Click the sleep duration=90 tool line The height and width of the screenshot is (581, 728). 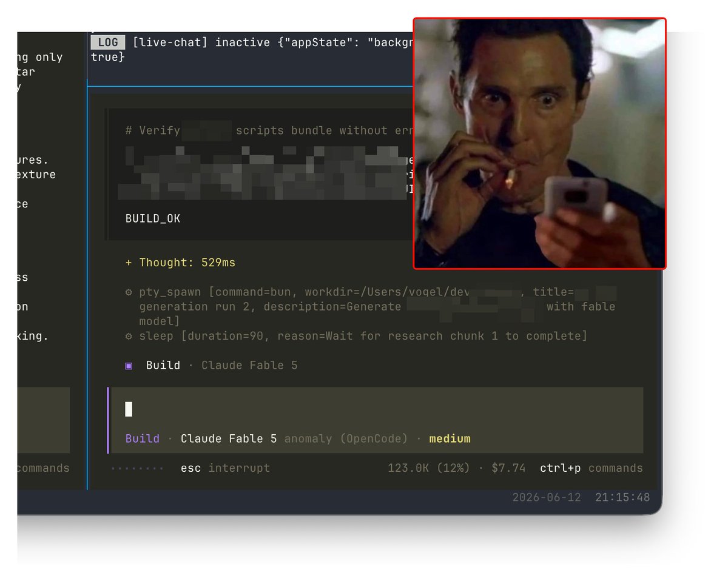pyautogui.click(x=356, y=336)
